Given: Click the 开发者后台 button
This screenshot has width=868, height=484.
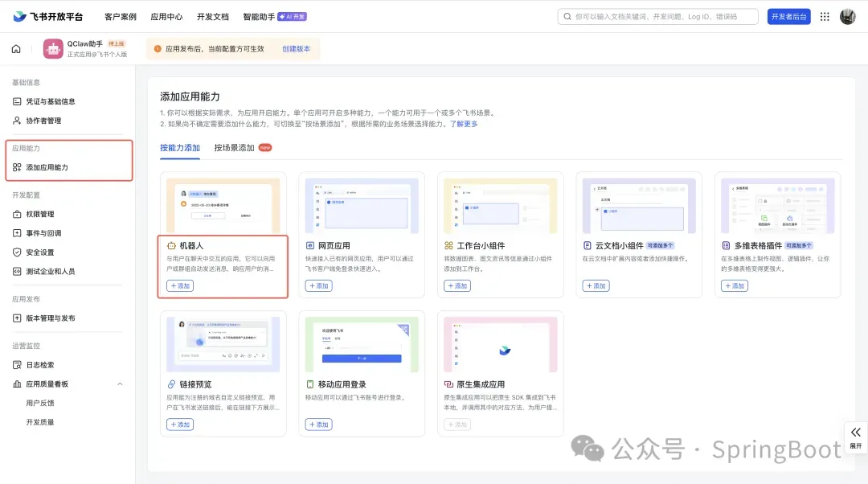Looking at the screenshot, I should point(788,17).
